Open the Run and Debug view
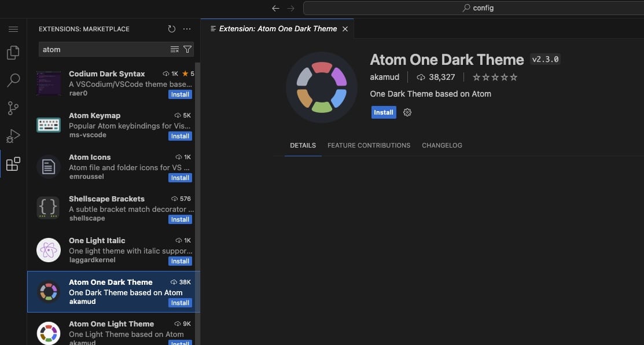Image resolution: width=644 pixels, height=345 pixels. [x=13, y=136]
